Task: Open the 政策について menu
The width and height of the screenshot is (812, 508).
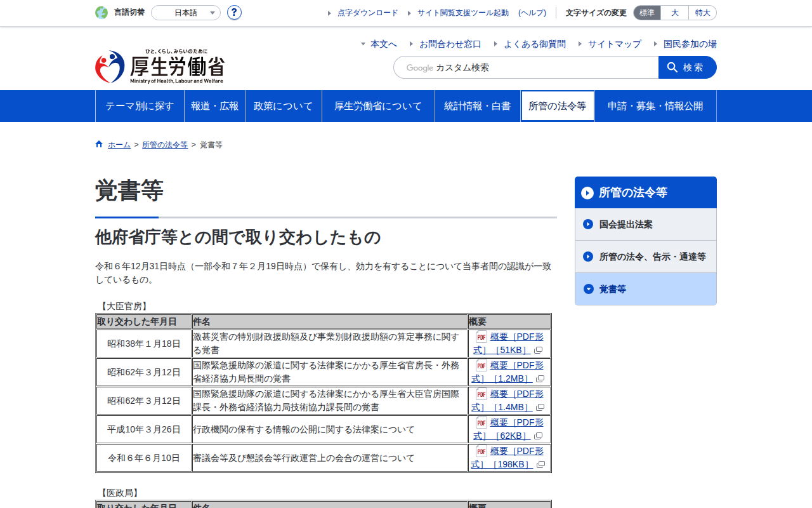Action: pos(284,106)
